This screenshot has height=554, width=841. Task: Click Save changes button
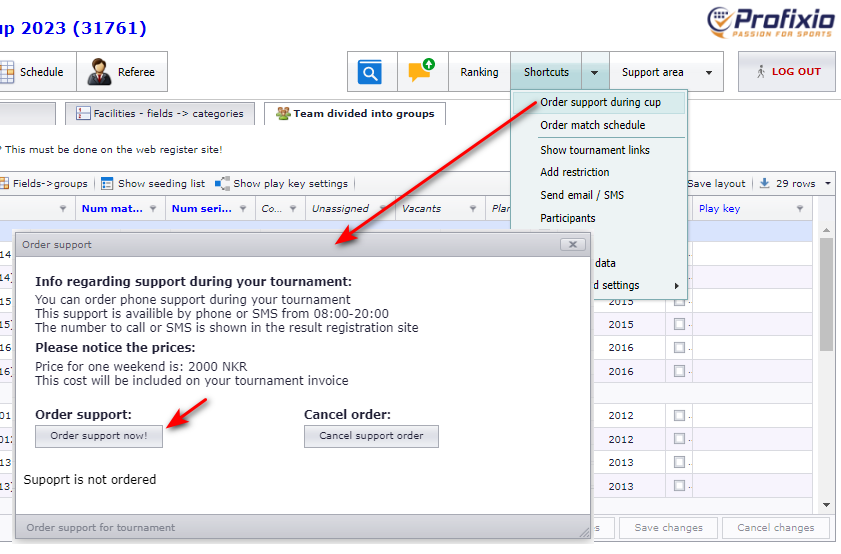point(668,528)
